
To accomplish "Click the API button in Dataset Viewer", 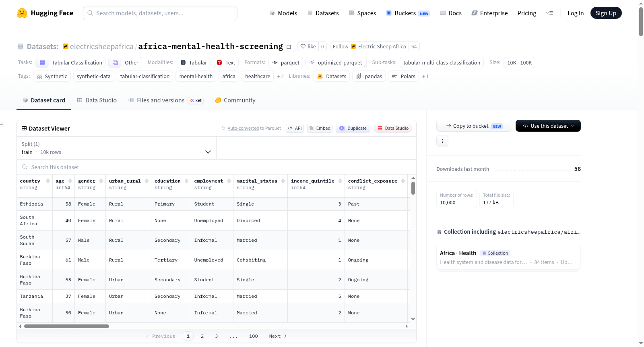I will click(x=295, y=128).
